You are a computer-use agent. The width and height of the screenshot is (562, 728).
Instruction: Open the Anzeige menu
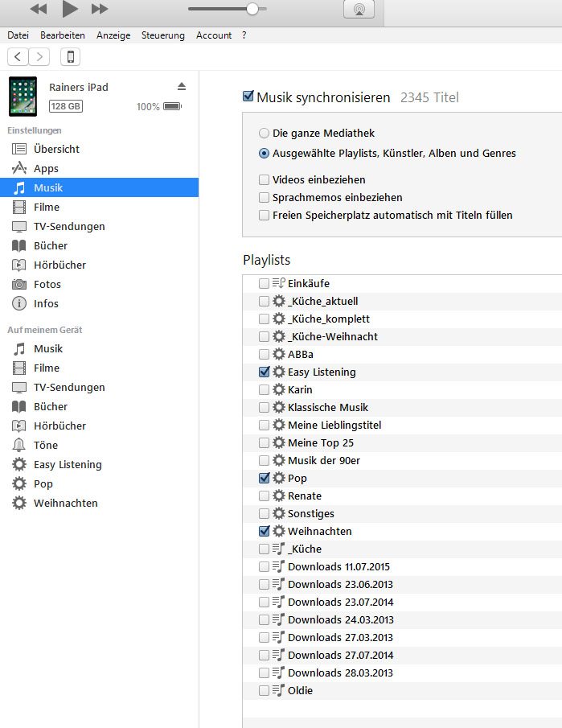pos(113,35)
